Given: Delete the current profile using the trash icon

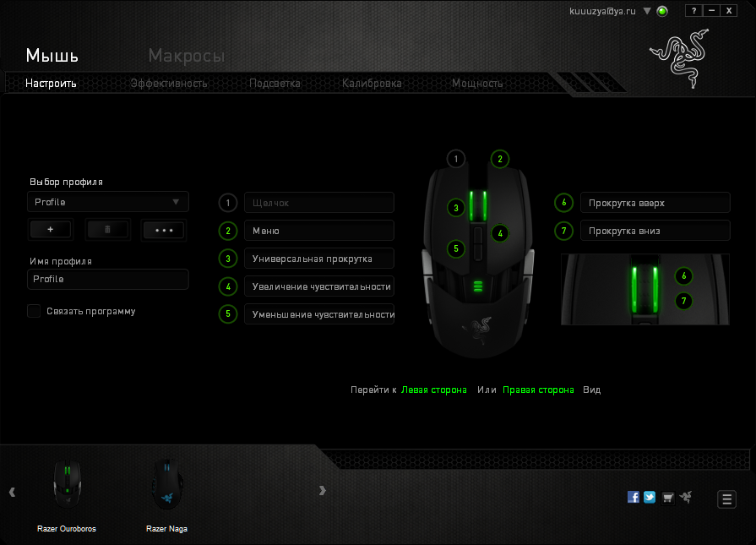Looking at the screenshot, I should click(107, 229).
